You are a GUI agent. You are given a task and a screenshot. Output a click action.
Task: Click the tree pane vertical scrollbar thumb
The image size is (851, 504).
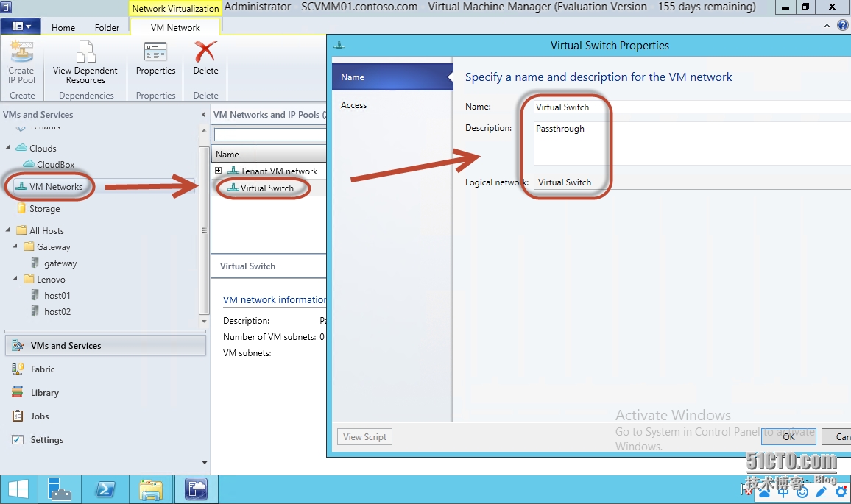click(x=204, y=230)
